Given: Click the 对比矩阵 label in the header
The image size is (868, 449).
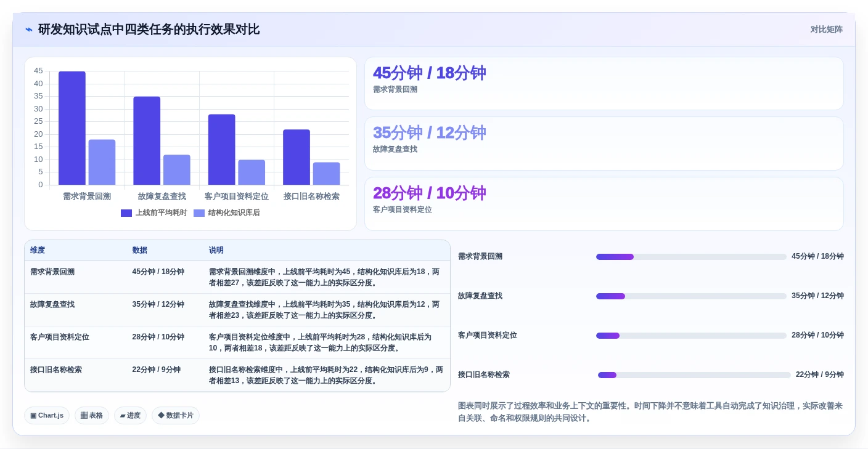Looking at the screenshot, I should coord(826,30).
